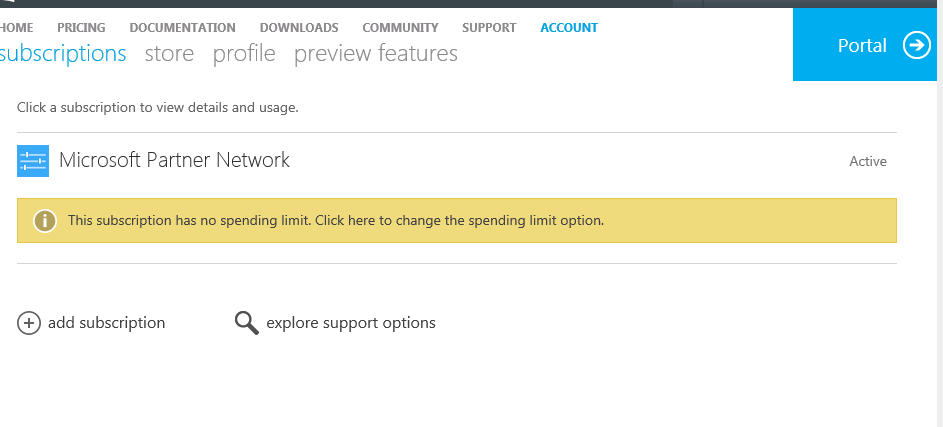The width and height of the screenshot is (943, 427).
Task: Switch to the profile tab
Action: (x=244, y=54)
